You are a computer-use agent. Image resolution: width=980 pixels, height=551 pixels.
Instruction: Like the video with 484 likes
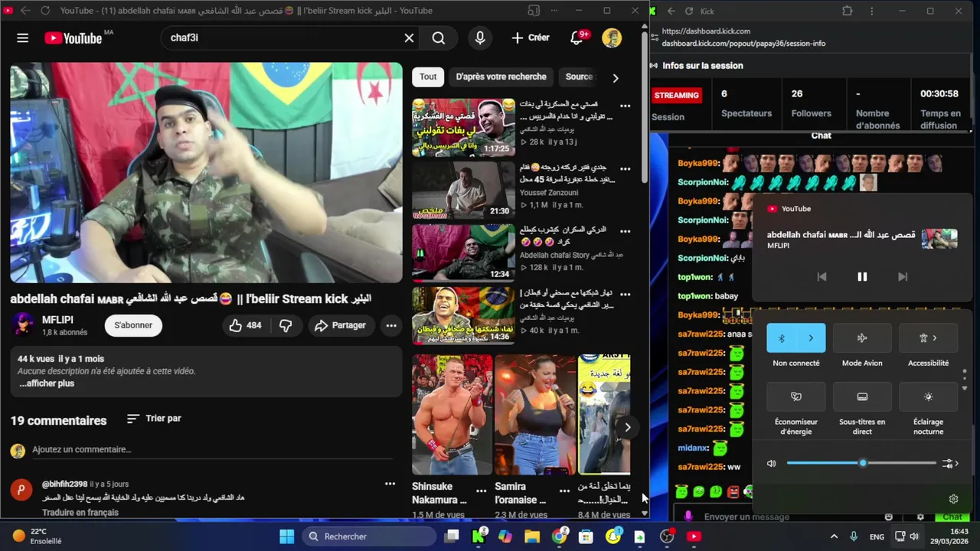246,325
